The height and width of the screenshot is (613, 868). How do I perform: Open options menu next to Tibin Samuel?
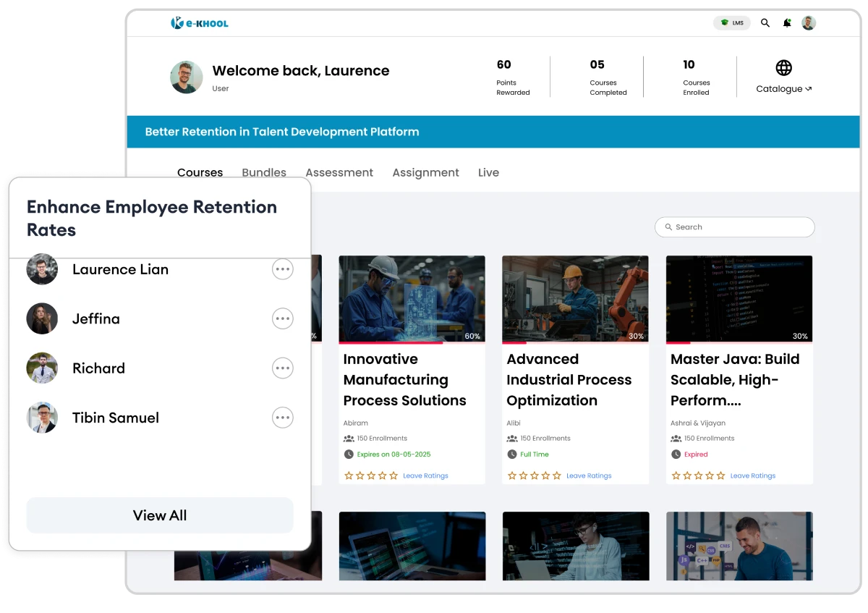click(283, 418)
